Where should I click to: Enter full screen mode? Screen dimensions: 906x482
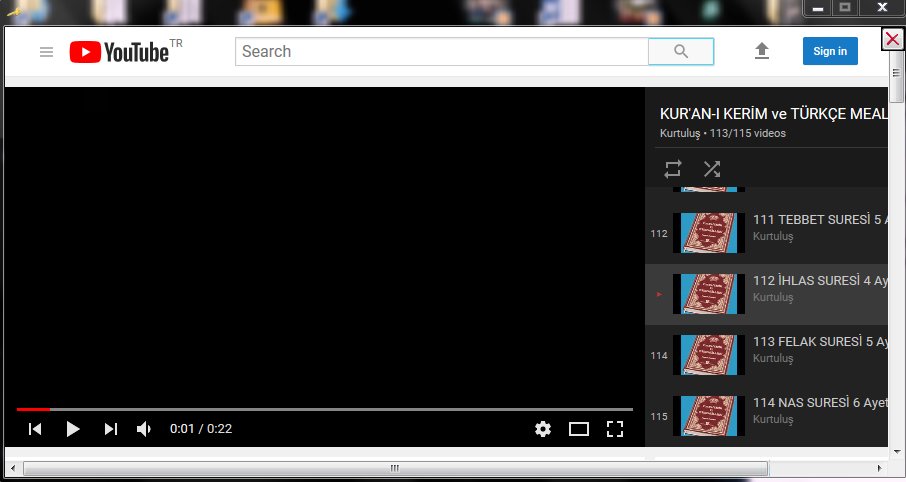tap(615, 429)
